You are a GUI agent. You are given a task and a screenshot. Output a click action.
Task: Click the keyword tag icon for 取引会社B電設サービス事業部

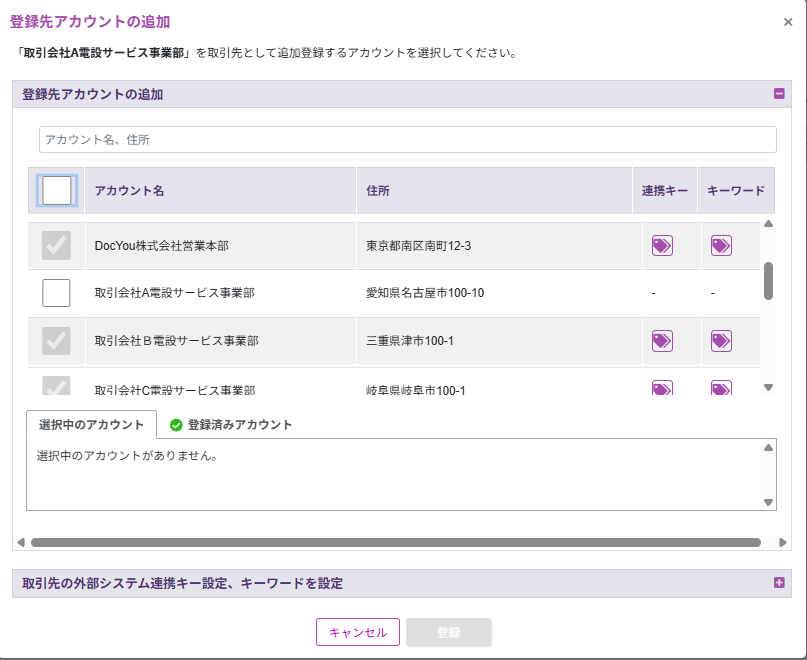[721, 341]
